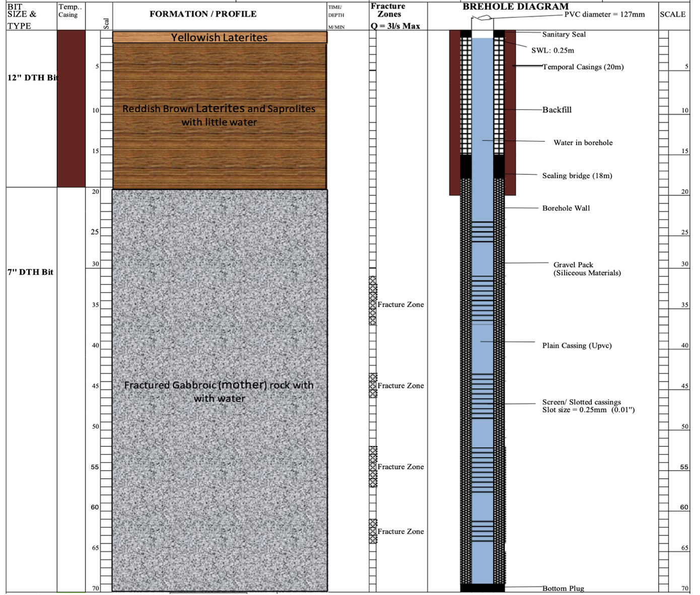Select 'Fracture Zone' label at depth 55
Image resolution: width=700 pixels, height=595 pixels.
point(400,467)
